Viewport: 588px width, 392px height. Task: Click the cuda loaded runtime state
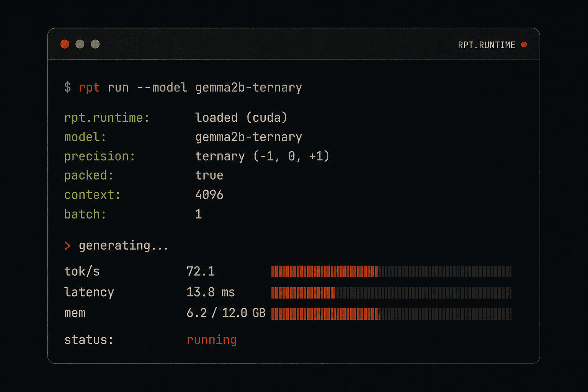(x=241, y=118)
